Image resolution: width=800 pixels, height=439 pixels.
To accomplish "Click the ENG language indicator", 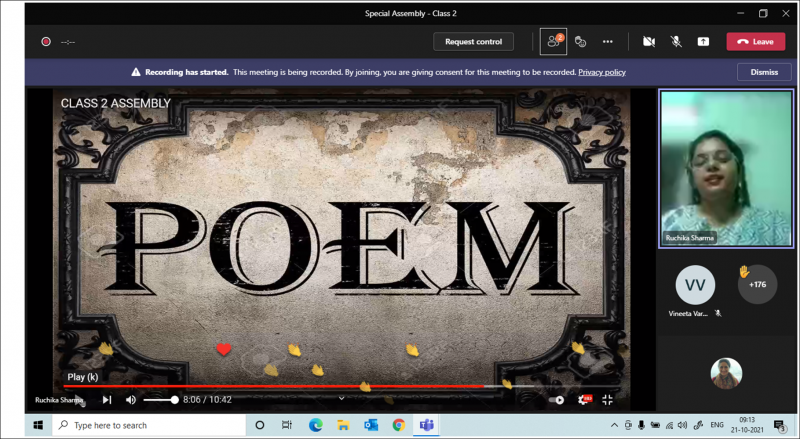I will [x=717, y=425].
